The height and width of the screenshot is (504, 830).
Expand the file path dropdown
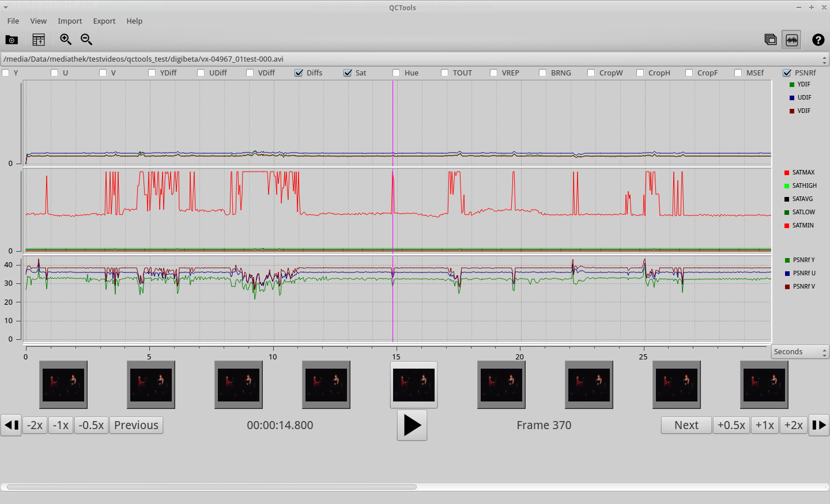tap(824, 59)
